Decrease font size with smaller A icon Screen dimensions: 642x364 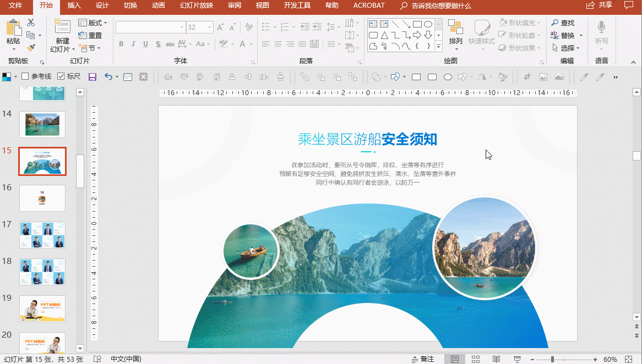(232, 27)
